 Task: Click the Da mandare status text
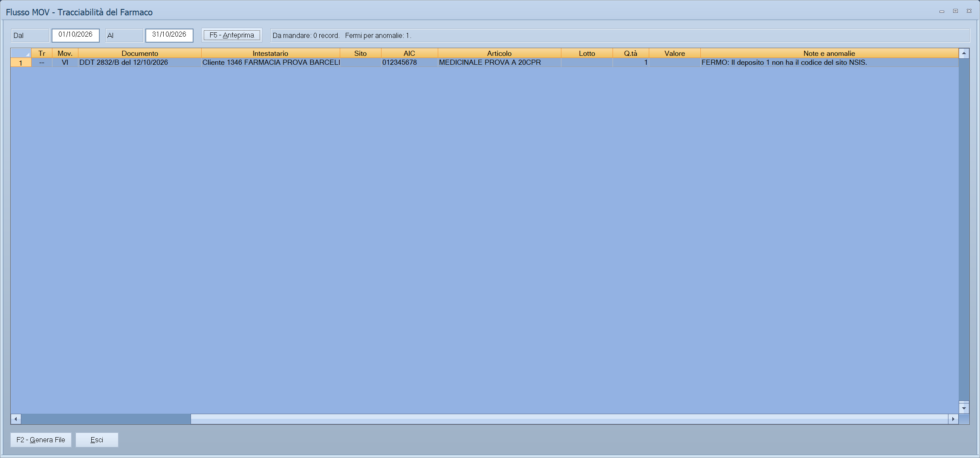coord(306,35)
